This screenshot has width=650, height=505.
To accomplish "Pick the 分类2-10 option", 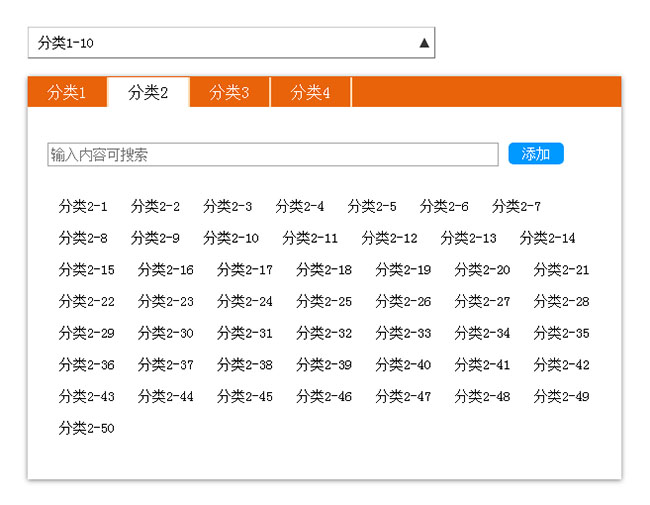I will 231,238.
